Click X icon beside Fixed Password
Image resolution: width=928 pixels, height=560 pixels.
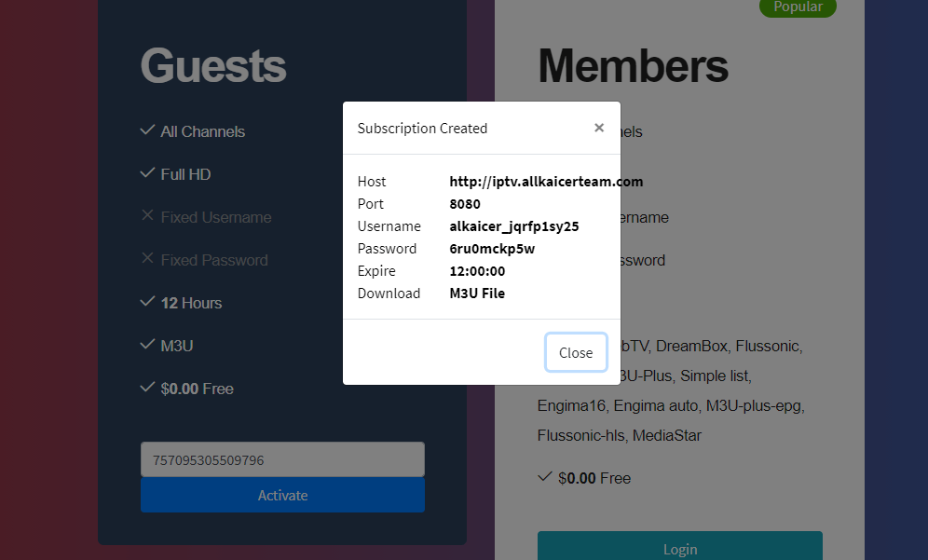147,259
